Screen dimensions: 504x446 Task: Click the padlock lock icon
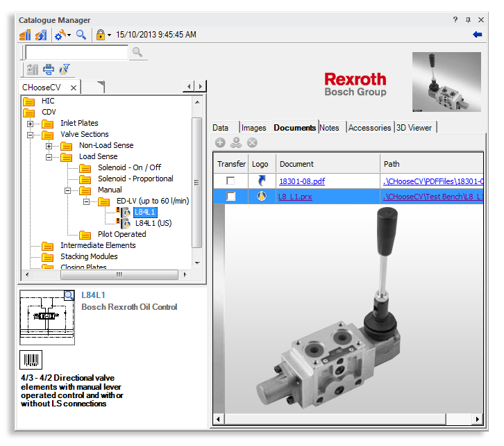tap(100, 35)
